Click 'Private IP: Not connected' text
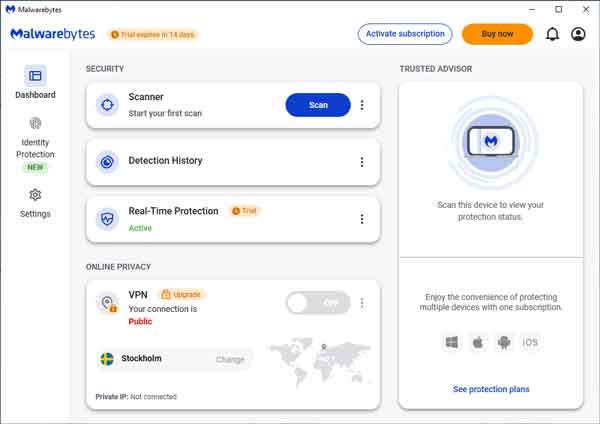600x424 pixels. 136,397
